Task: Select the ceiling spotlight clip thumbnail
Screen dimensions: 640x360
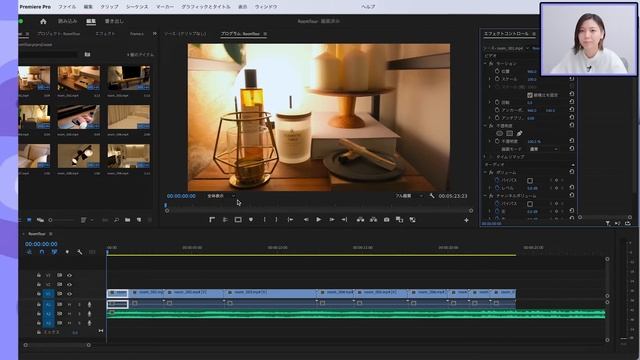Action: pos(79,156)
